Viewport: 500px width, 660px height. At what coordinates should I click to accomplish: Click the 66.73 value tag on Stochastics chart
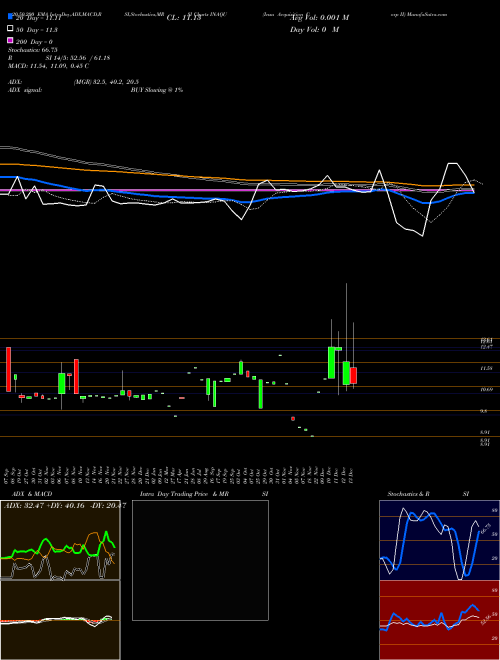488,528
